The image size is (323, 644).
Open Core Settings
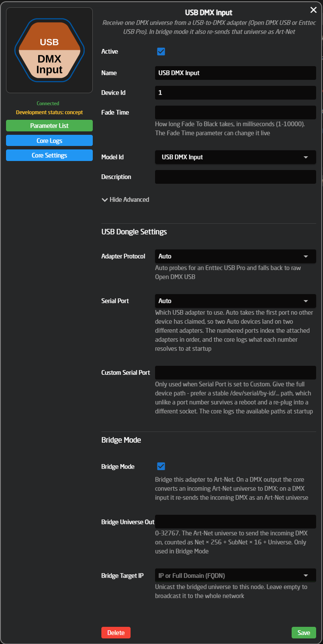[49, 155]
